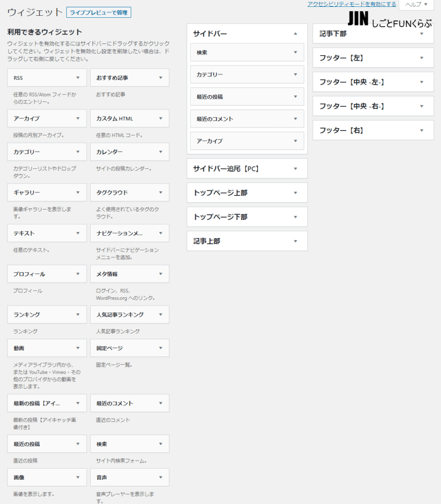Expand the メタ情報 widget arrow
Viewport: 441px width, 504px height.
click(160, 274)
